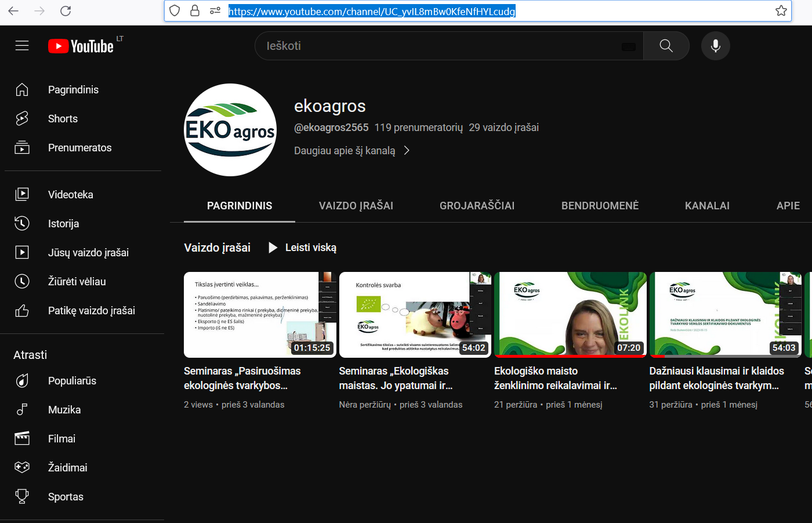Click the Muzika sidebar label
The image size is (812, 523).
[x=64, y=410]
